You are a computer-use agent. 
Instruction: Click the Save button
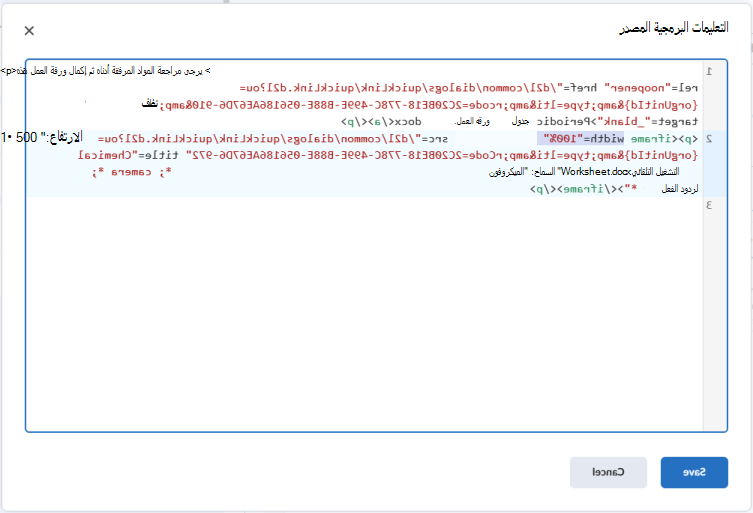point(694,472)
